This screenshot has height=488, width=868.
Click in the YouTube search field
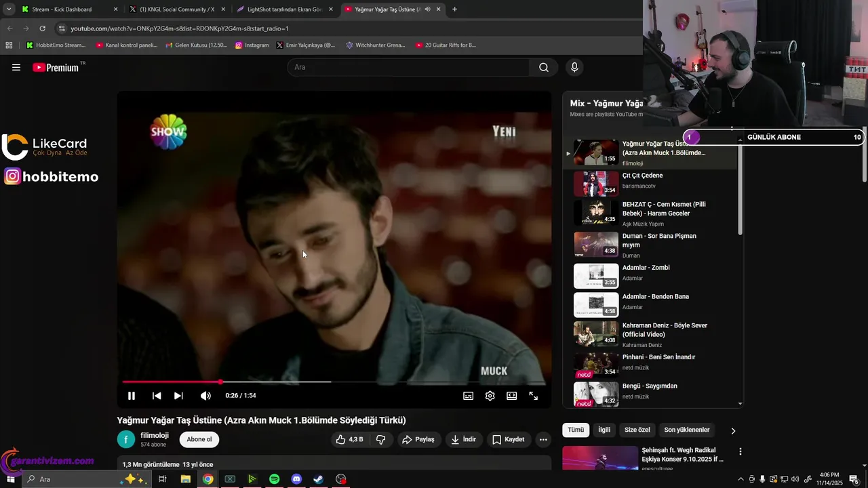pyautogui.click(x=408, y=67)
